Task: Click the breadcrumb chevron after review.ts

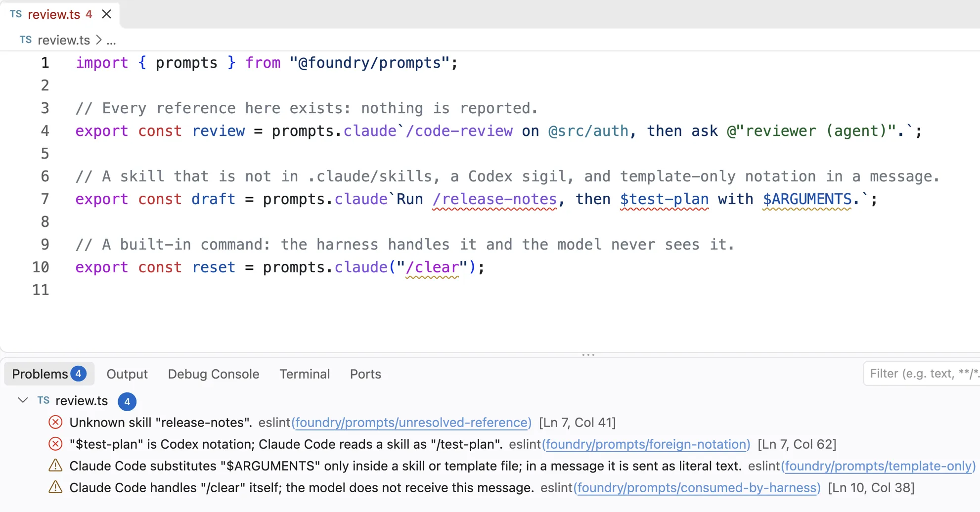Action: tap(98, 40)
